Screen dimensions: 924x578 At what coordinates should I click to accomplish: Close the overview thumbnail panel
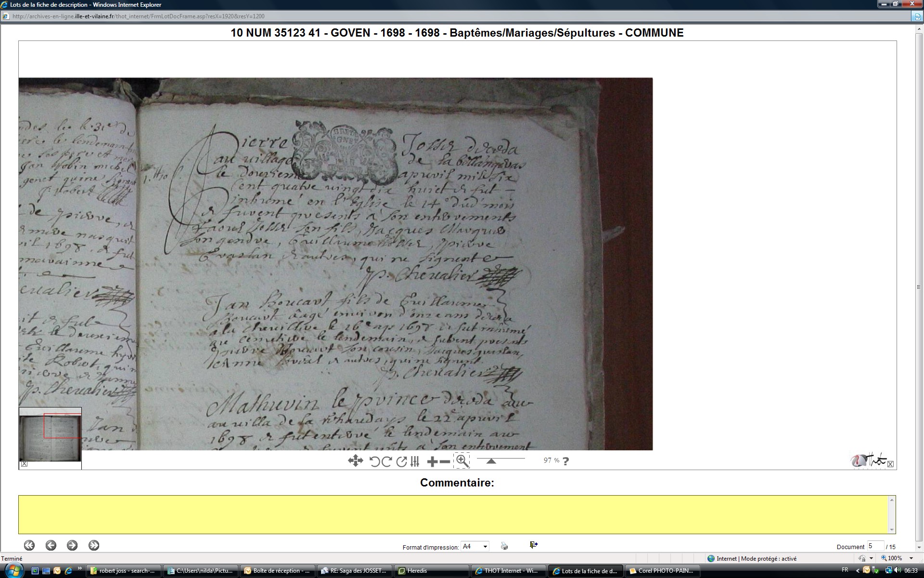point(24,464)
